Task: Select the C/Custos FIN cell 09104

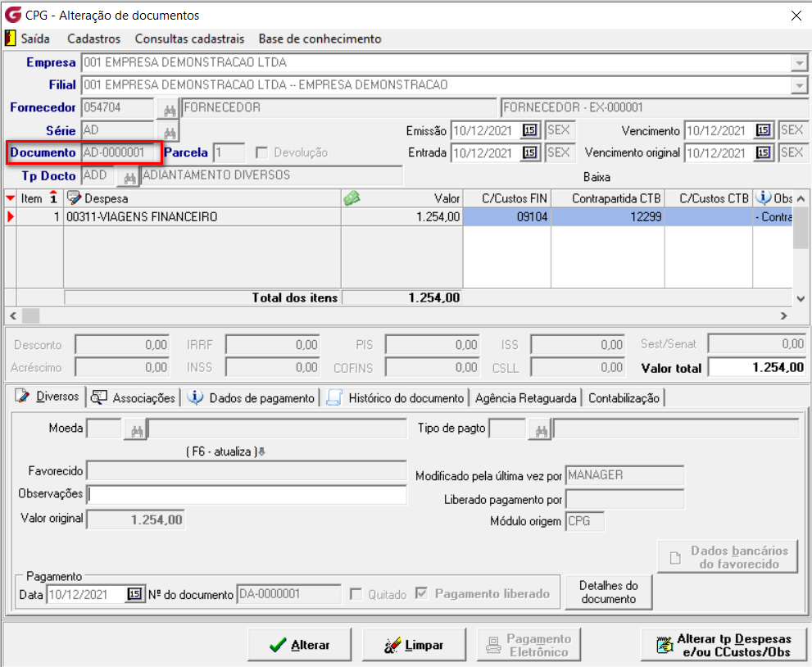Action: coord(507,216)
